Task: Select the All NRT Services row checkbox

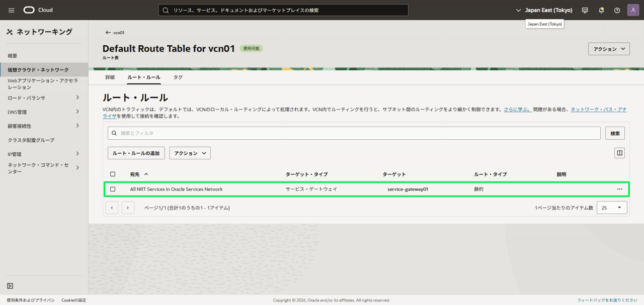Action: pyautogui.click(x=113, y=189)
